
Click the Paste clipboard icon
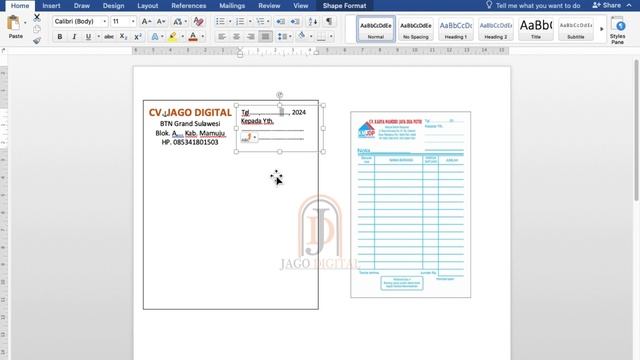[13, 23]
